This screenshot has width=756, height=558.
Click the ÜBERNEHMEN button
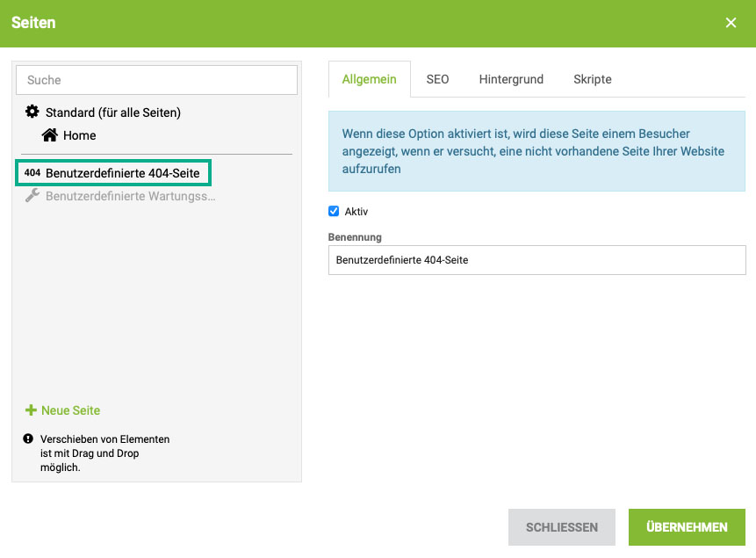coord(687,527)
